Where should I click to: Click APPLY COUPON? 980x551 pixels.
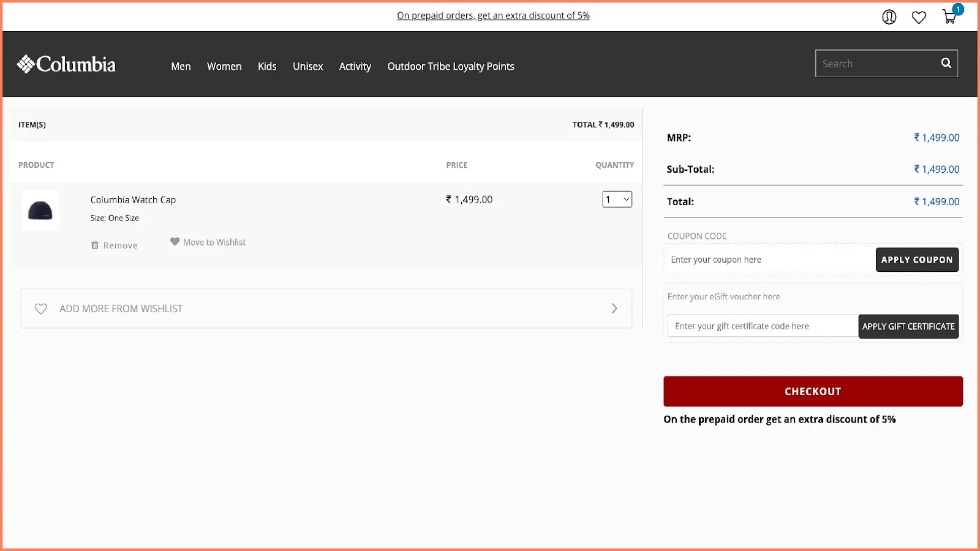917,260
